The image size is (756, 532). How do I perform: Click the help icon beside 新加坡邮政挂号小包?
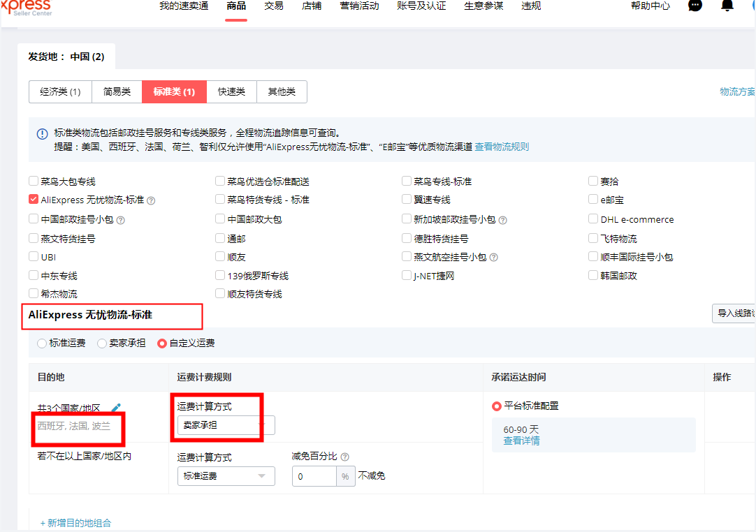tap(502, 220)
